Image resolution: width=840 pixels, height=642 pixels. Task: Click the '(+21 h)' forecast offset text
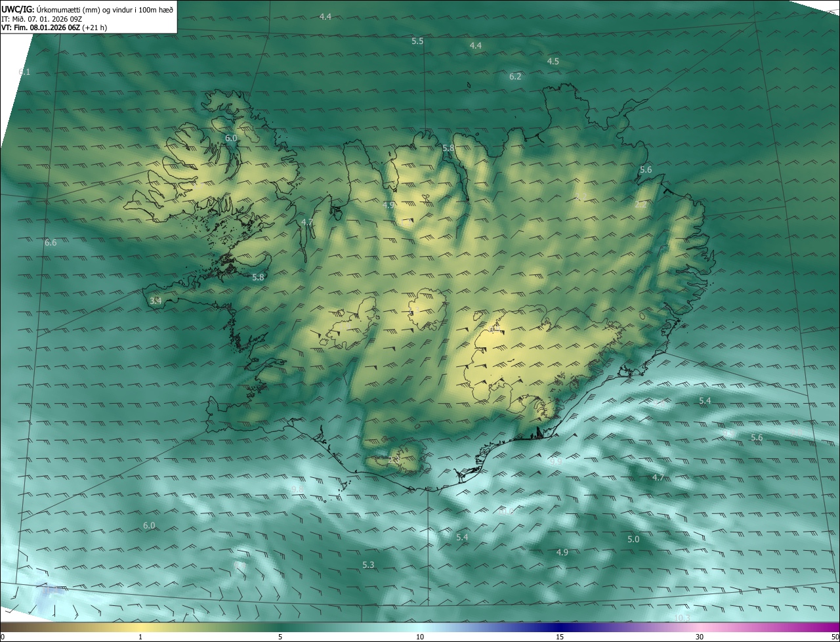pos(95,28)
